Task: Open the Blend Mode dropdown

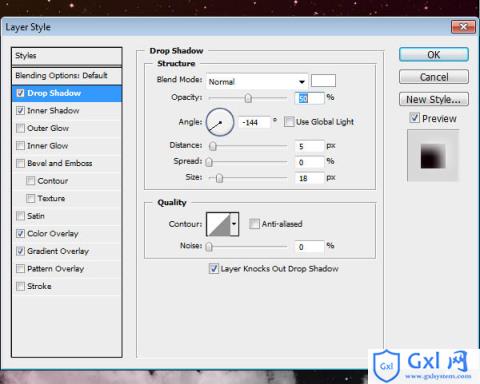Action: coord(256,82)
